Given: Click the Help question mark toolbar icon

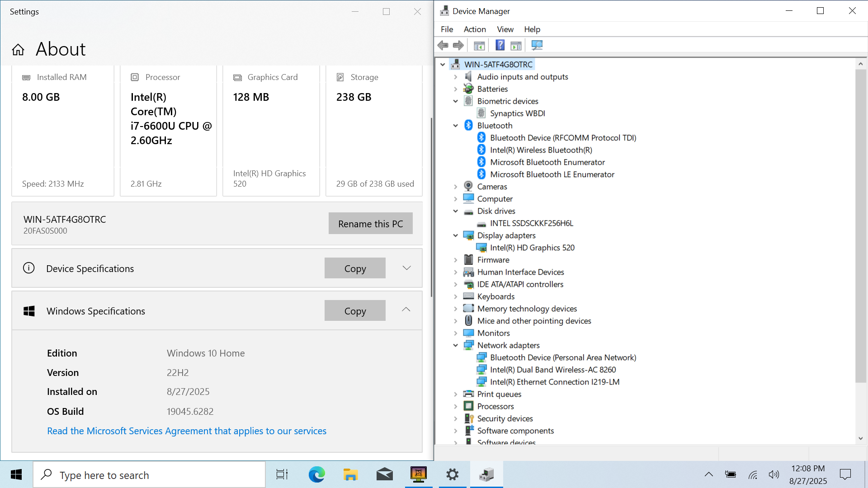Looking at the screenshot, I should point(500,45).
